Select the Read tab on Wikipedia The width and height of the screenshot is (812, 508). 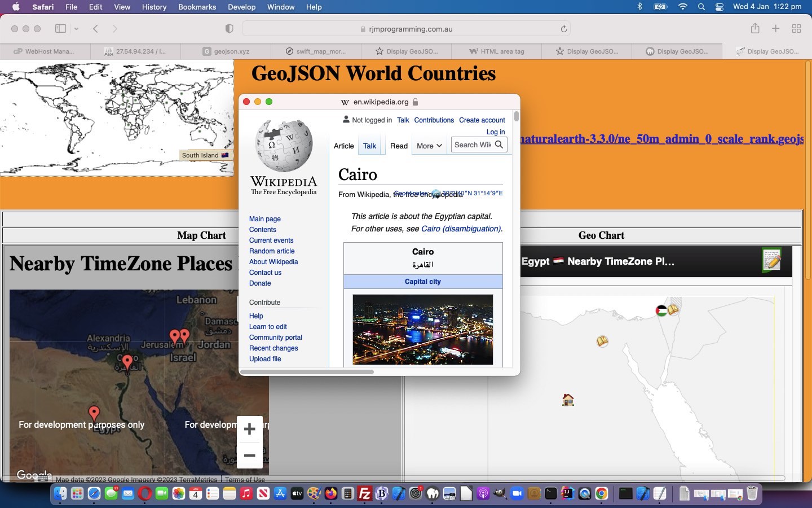399,146
